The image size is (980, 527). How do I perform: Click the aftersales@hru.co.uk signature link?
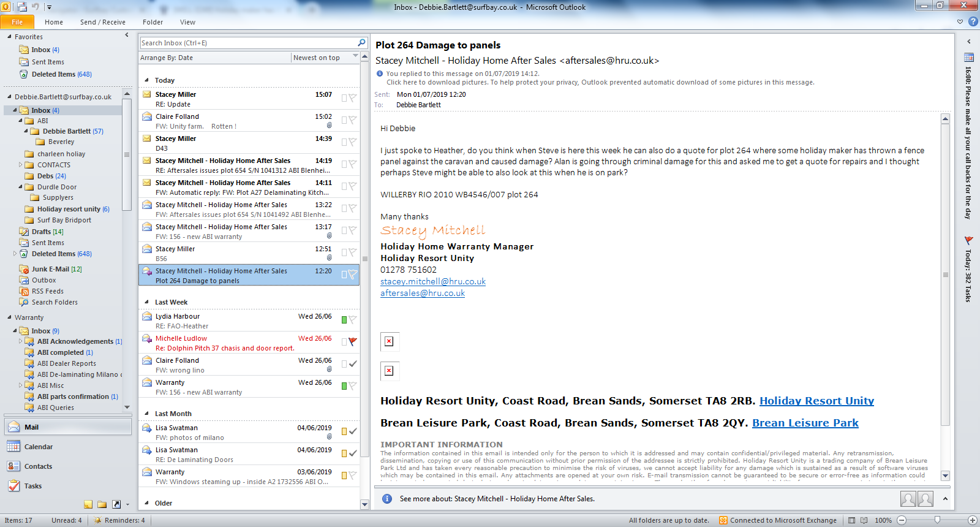423,294
